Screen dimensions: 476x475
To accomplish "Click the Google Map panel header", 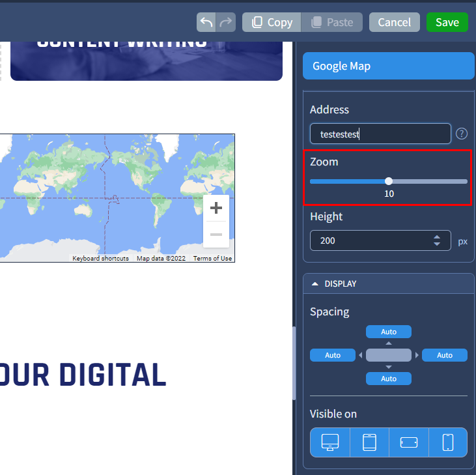I will tap(388, 66).
